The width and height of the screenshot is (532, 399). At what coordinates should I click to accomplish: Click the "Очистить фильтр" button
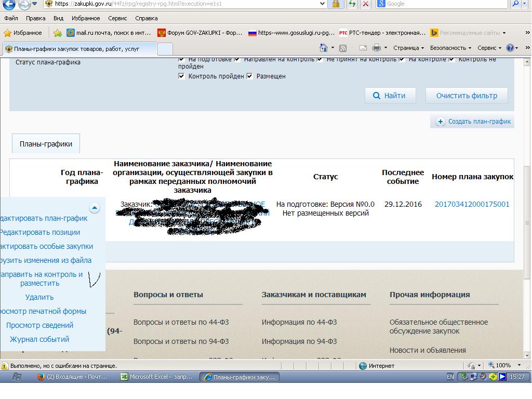[467, 96]
